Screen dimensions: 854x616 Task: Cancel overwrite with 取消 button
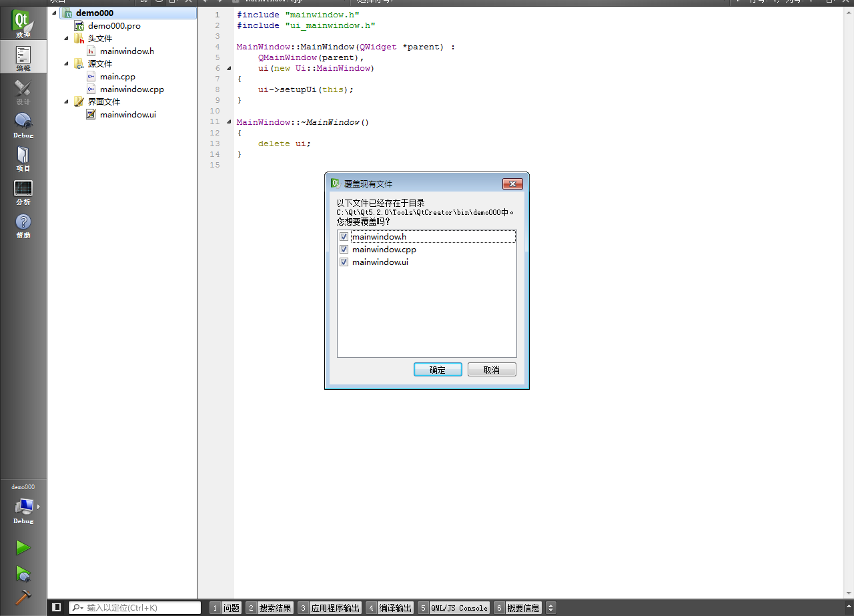pos(492,370)
